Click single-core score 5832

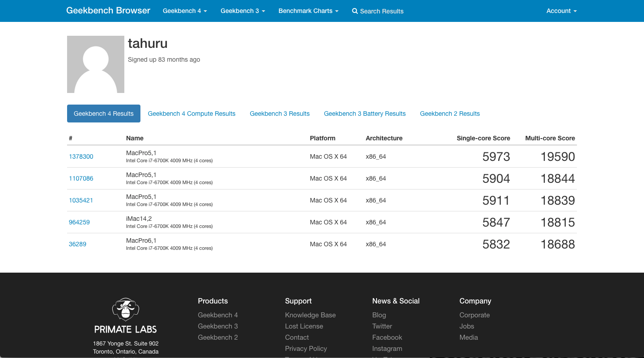pos(496,244)
